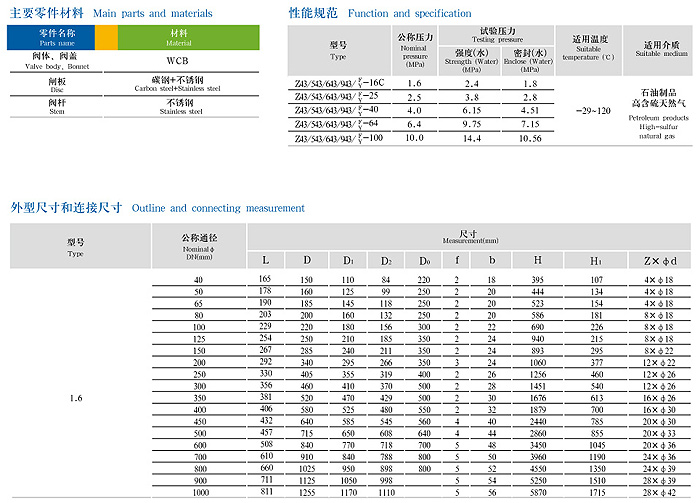This screenshot has width=700, height=503.
Task: Click the 性能规范 Function and specification heading
Action: (379, 13)
